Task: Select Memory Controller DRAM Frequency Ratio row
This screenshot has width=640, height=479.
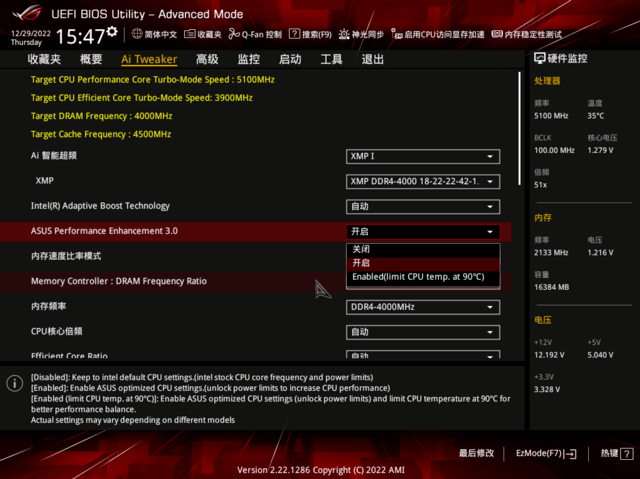Action: point(256,282)
